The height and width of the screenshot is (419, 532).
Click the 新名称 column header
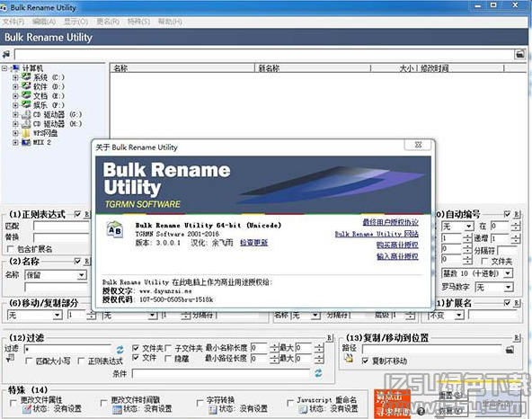313,68
